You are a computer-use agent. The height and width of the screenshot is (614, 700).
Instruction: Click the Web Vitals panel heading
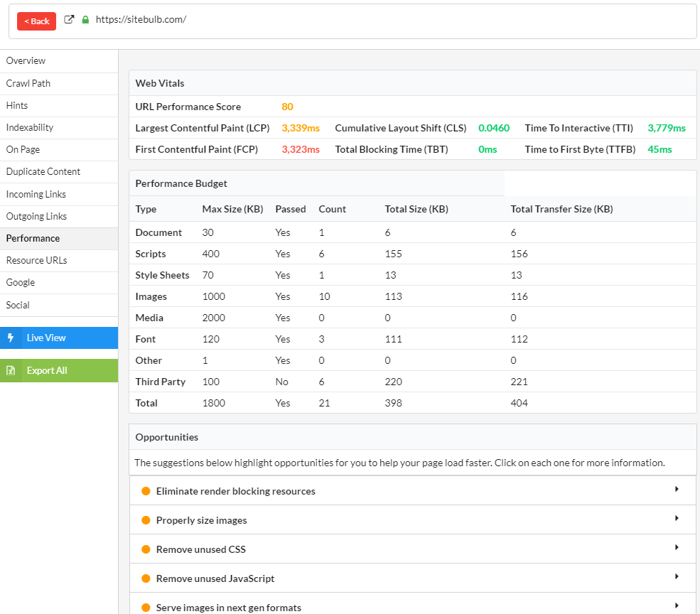(160, 84)
